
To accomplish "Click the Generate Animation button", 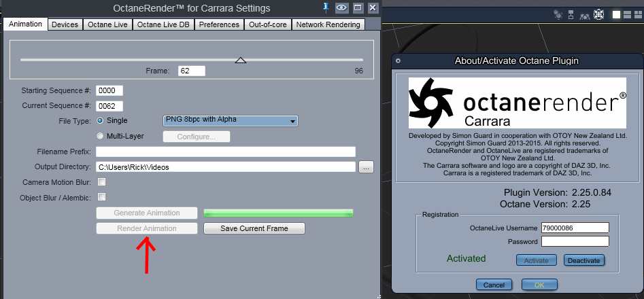I will [x=147, y=213].
